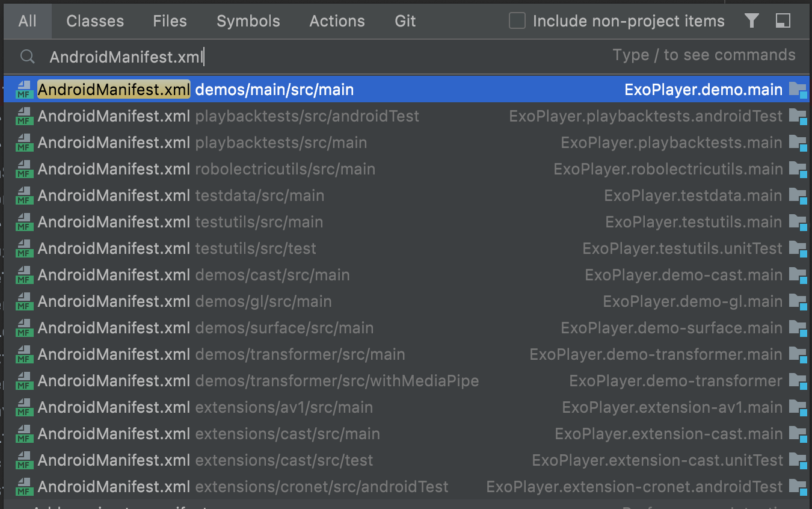This screenshot has width=812, height=509.
Task: Click module folder icon for ExoPlayer.testutils.main
Action: (798, 223)
